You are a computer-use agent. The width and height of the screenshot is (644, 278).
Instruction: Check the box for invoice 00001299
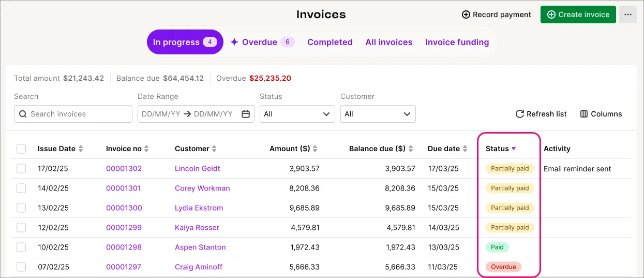21,227
